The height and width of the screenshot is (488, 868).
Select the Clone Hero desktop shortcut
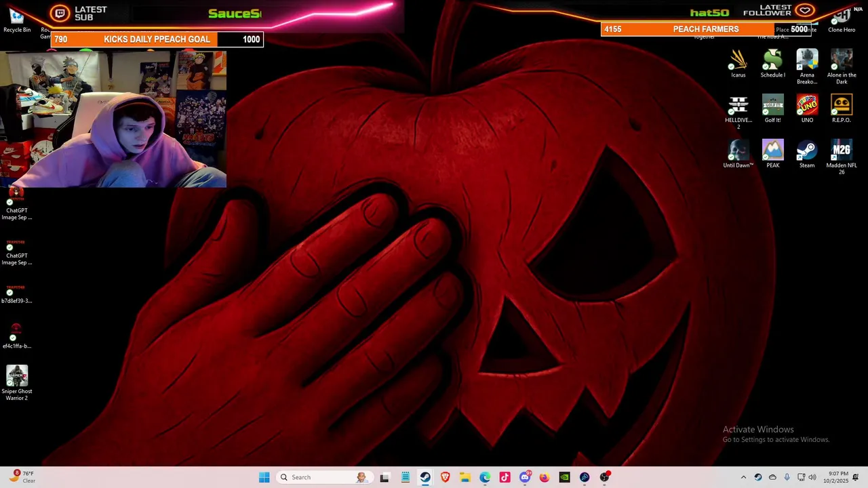842,19
